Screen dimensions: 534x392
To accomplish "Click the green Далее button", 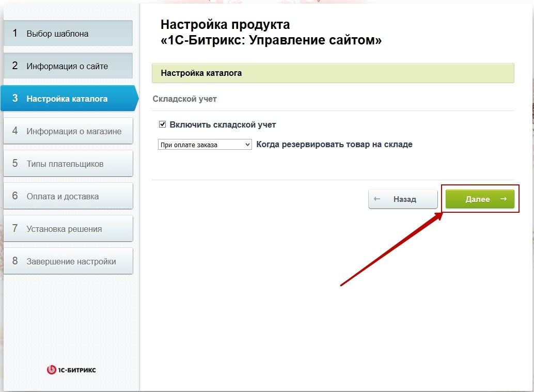I will [480, 199].
